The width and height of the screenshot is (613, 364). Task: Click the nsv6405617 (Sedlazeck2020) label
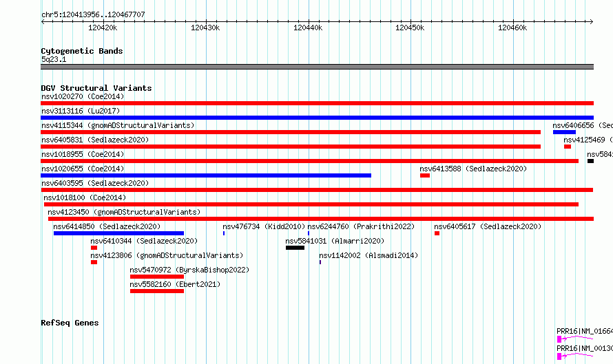click(488, 226)
